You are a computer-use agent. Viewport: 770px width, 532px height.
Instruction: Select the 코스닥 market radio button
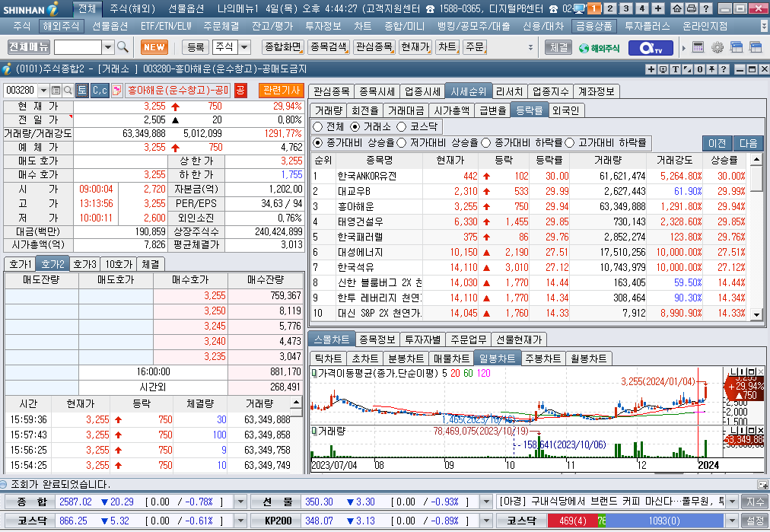point(401,127)
